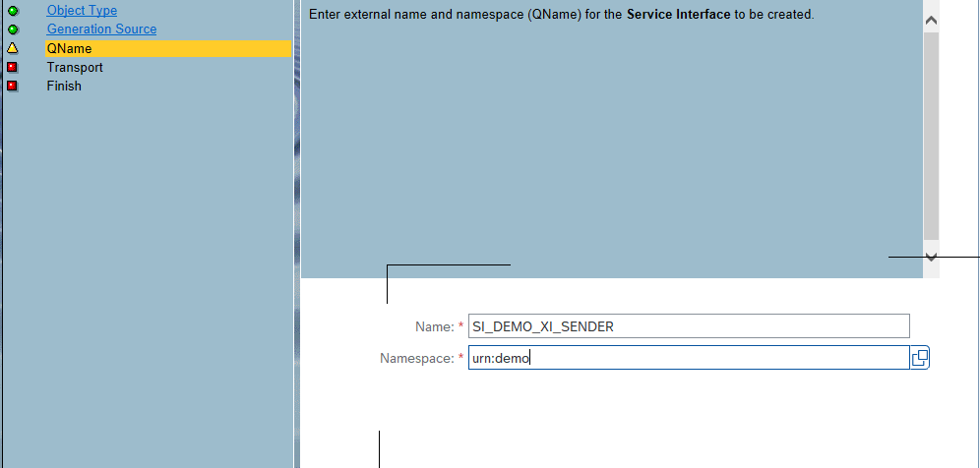Click green status icon beside Generation Source
Screen dimensions: 980x468
[13, 29]
